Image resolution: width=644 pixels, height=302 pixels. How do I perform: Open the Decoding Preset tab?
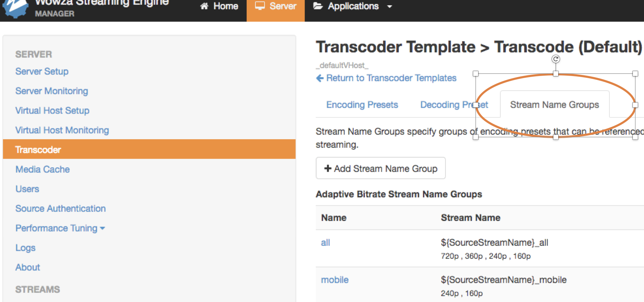point(454,105)
